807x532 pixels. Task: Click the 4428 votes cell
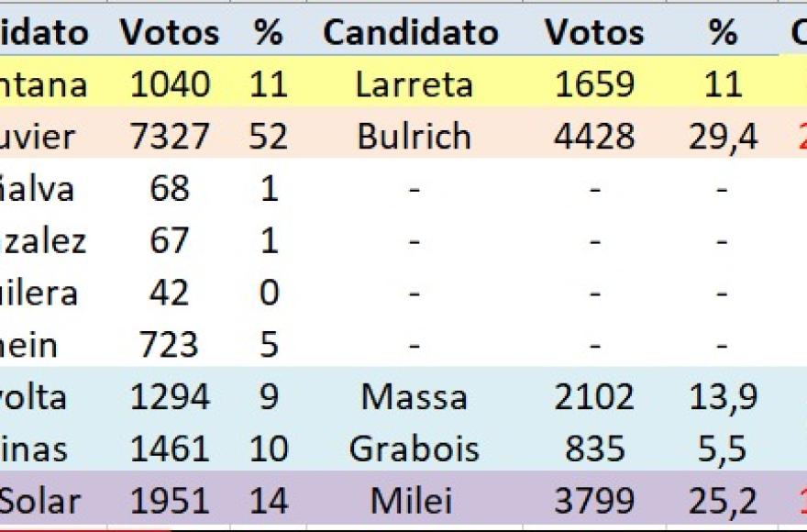[x=594, y=136]
